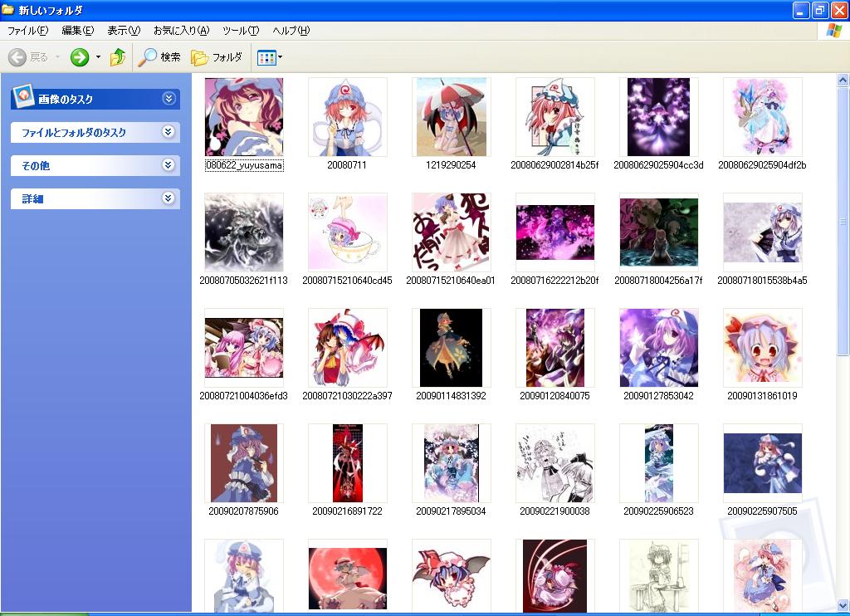The width and height of the screenshot is (850, 616).
Task: Toggle the Folders (フォルダ) pane button
Action: 217,57
